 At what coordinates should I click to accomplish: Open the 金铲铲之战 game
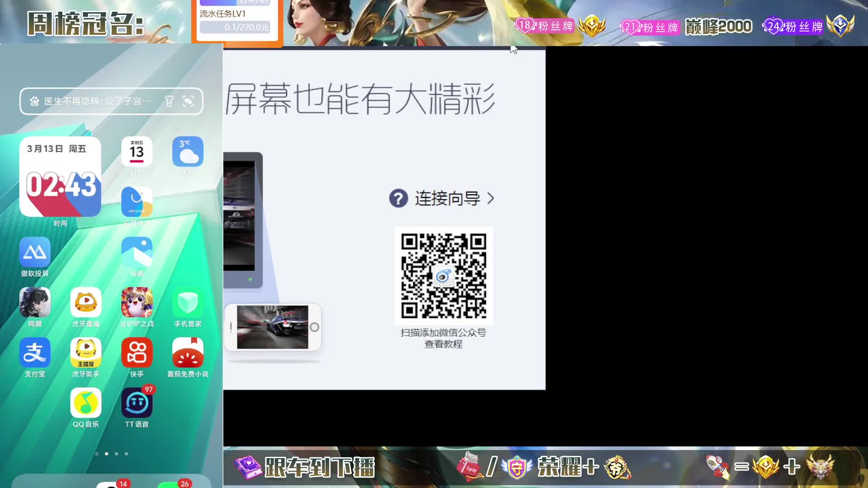(x=137, y=303)
